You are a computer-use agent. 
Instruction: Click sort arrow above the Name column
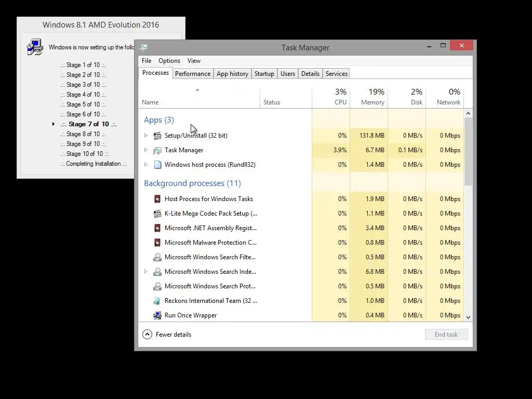(197, 90)
